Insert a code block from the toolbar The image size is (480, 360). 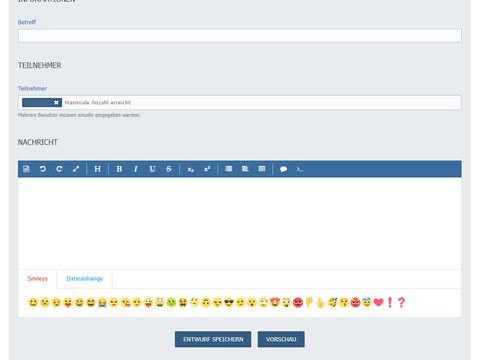coord(300,169)
